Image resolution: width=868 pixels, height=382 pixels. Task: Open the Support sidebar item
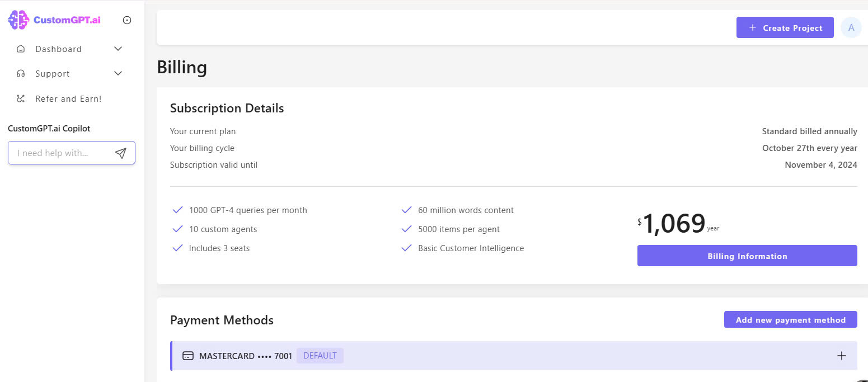pyautogui.click(x=53, y=74)
